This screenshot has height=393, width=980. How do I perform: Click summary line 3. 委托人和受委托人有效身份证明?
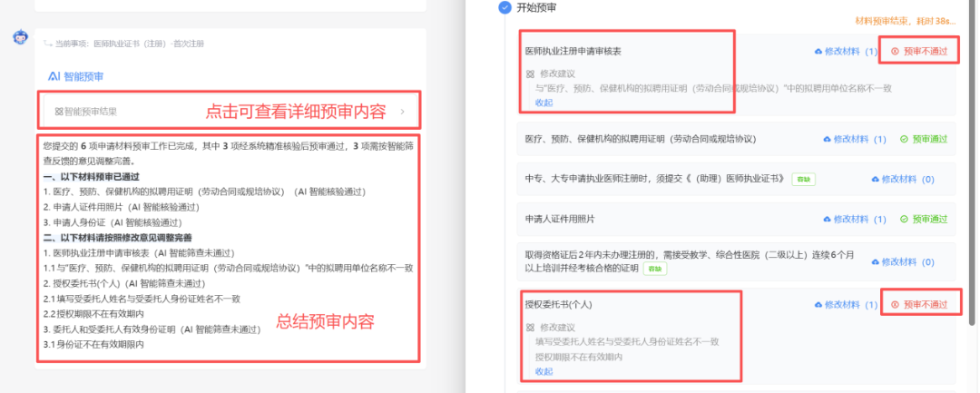152,329
